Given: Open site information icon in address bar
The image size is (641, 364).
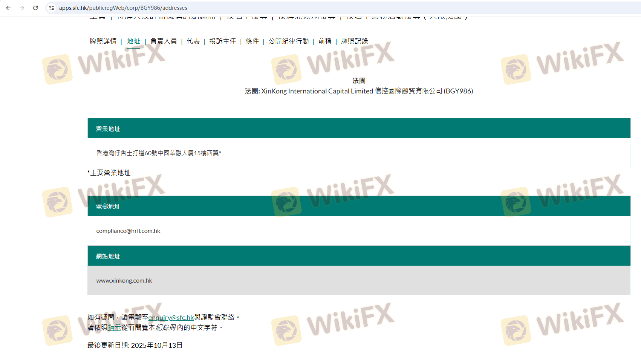Looking at the screenshot, I should 52,8.
